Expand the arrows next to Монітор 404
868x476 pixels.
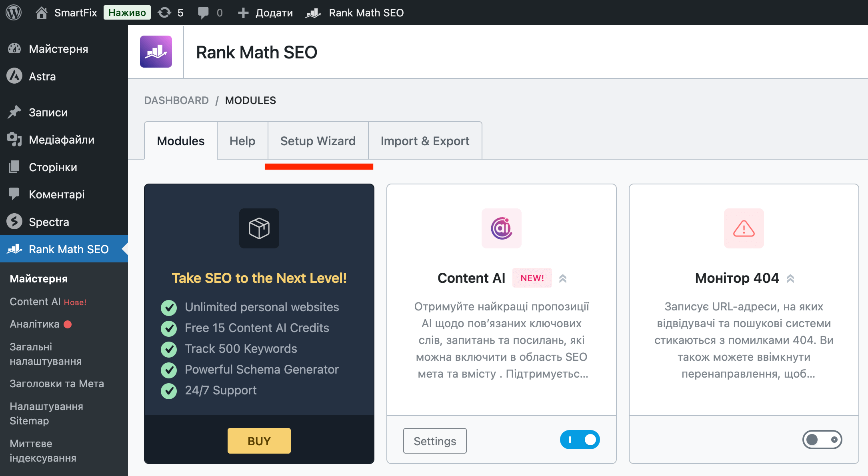click(790, 278)
